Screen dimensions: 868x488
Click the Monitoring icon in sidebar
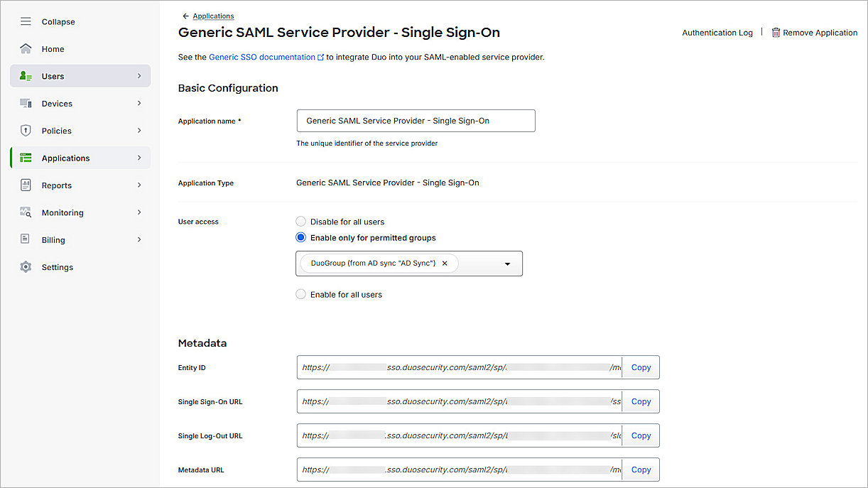[26, 212]
